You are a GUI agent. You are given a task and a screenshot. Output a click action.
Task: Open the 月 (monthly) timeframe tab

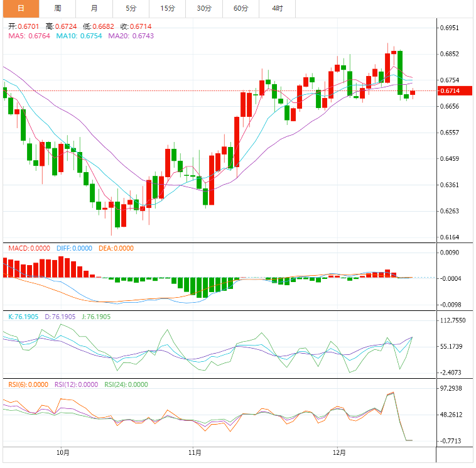(94, 8)
